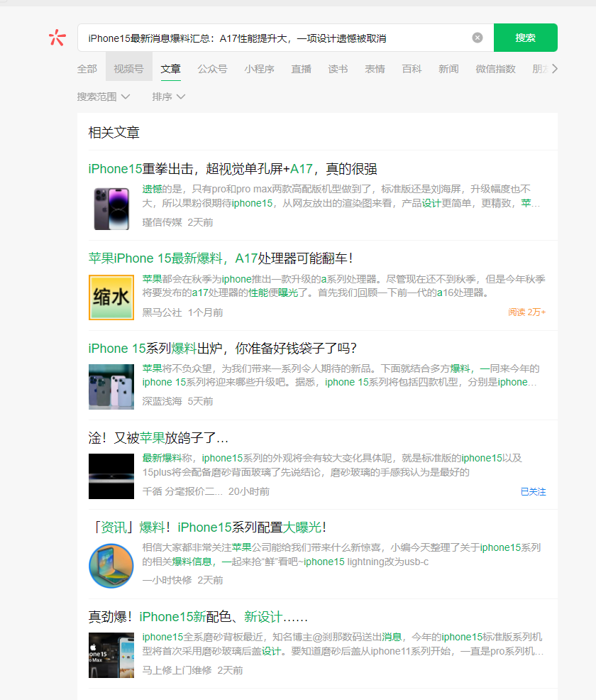Click summary text starting 苹果将不负众望
596x700 pixels.
point(341,376)
